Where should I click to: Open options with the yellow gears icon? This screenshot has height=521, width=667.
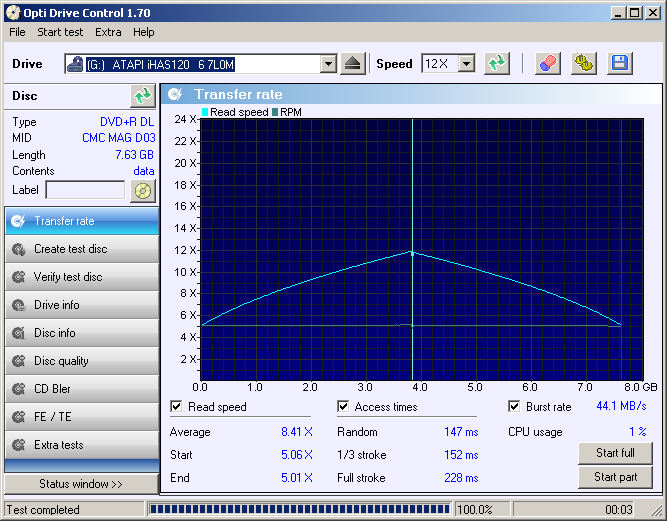(x=584, y=64)
